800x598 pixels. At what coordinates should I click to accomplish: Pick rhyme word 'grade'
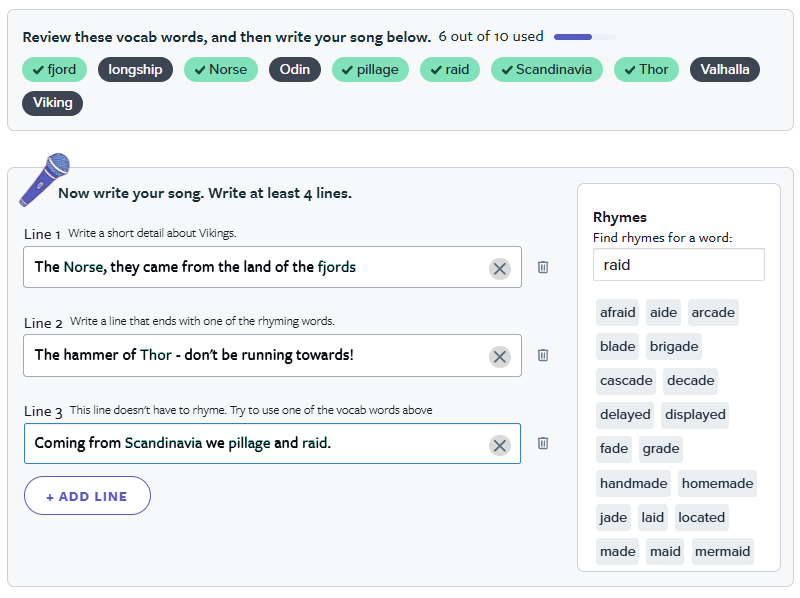661,449
